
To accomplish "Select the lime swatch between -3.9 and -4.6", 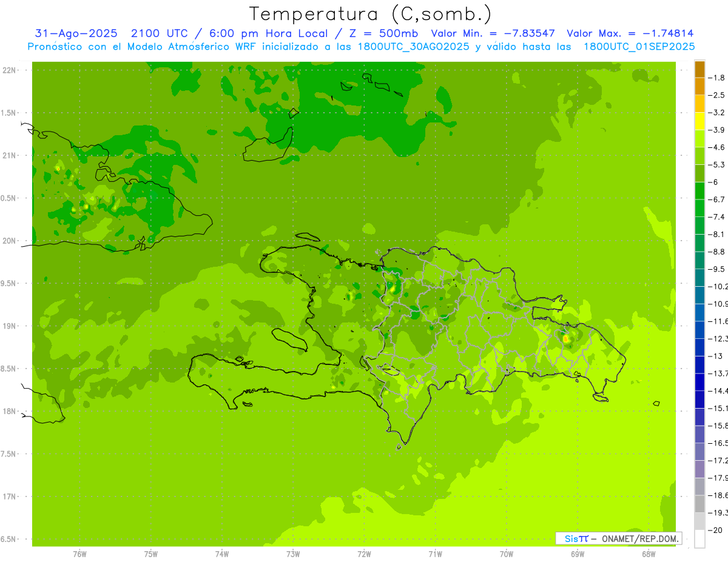I will pos(699,138).
